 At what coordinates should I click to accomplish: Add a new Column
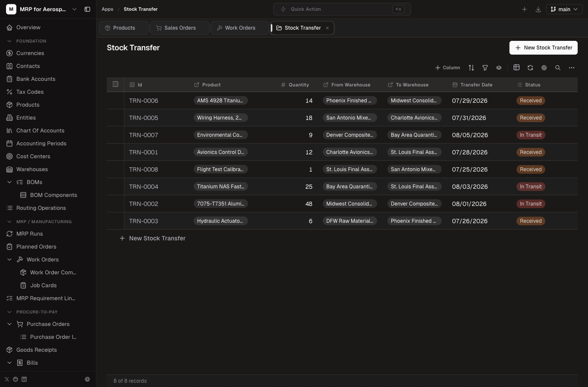[x=448, y=68]
